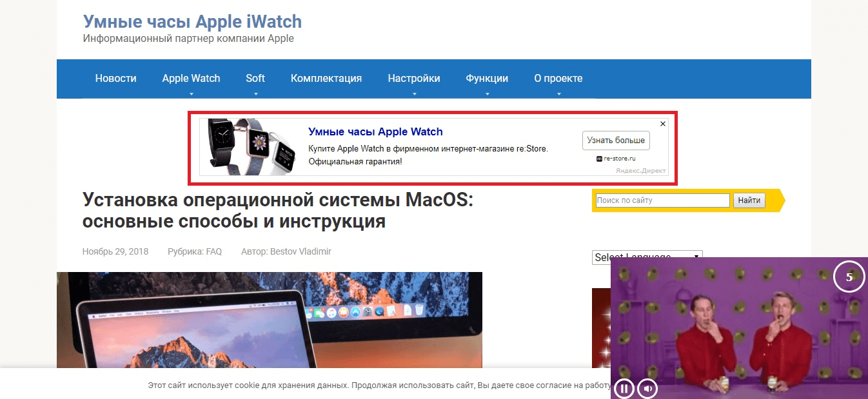Open the Новости menu item
Screen dimensions: 868x399
tap(116, 79)
